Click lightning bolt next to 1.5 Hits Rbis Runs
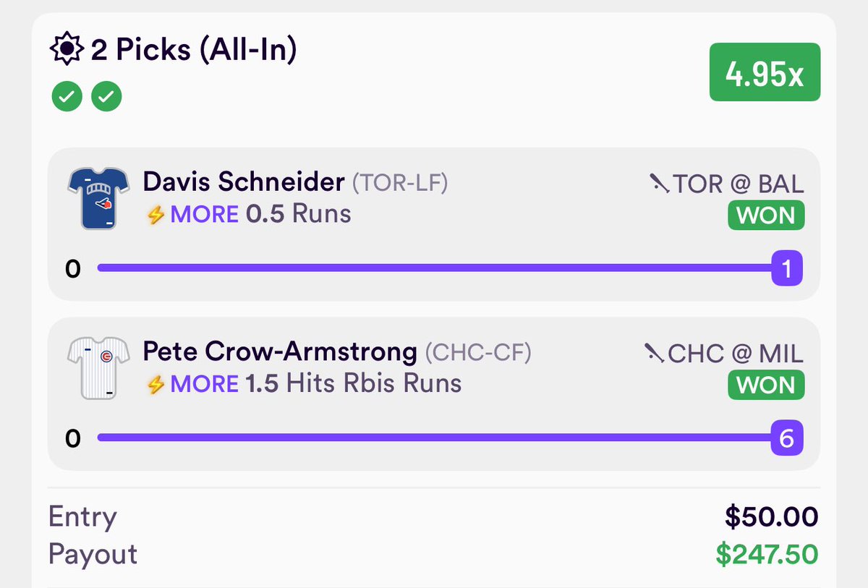 click(x=156, y=384)
